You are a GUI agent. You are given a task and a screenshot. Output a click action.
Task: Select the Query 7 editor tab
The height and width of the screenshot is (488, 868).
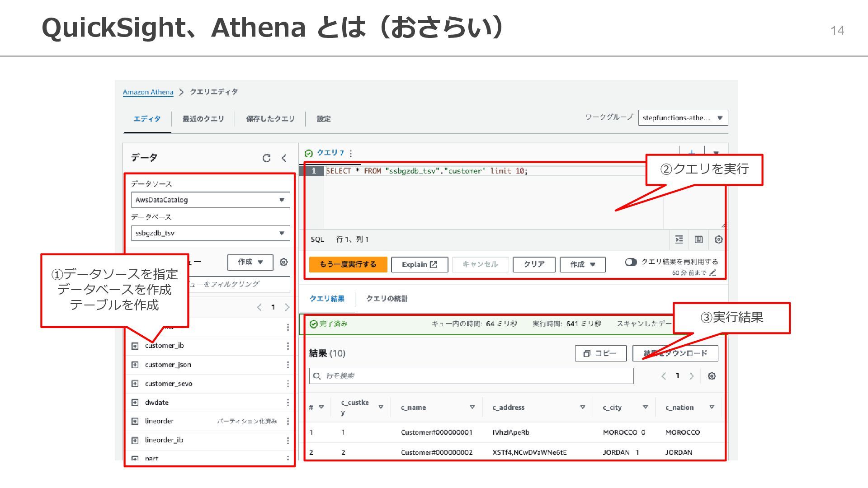pyautogui.click(x=330, y=153)
